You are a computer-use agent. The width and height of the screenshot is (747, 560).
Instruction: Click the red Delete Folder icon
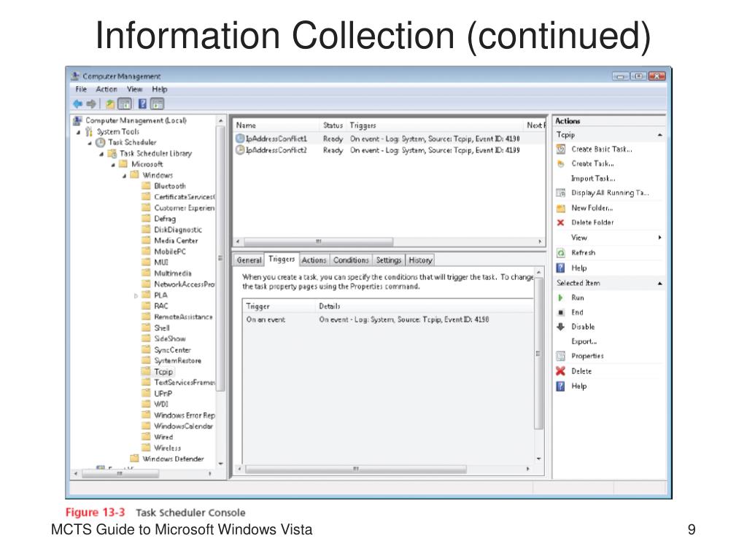pos(561,222)
